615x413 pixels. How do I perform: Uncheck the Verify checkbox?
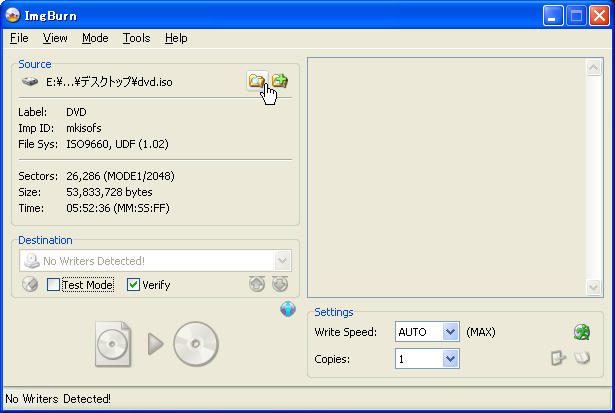pos(133,284)
